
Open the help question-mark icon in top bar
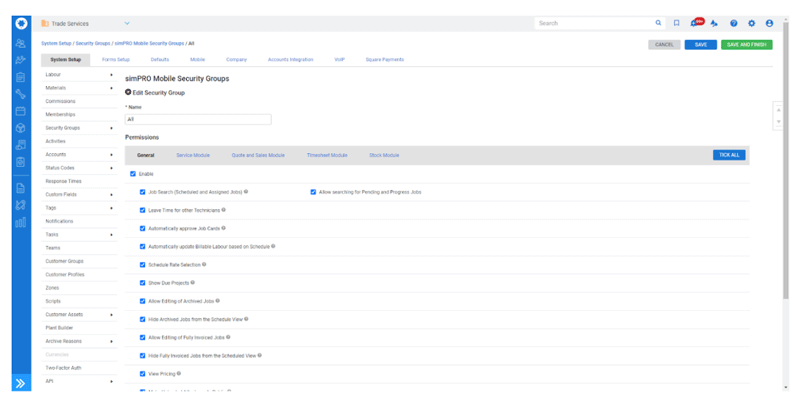(x=734, y=23)
